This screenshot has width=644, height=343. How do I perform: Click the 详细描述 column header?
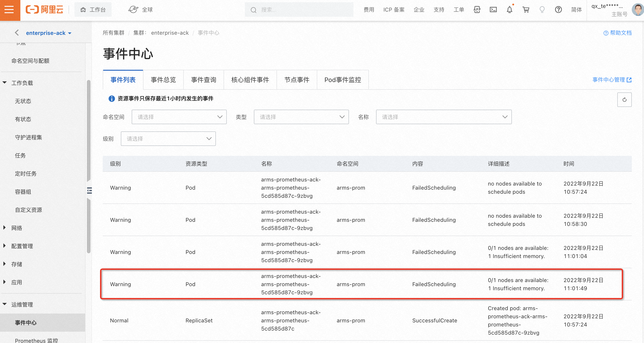(x=499, y=164)
